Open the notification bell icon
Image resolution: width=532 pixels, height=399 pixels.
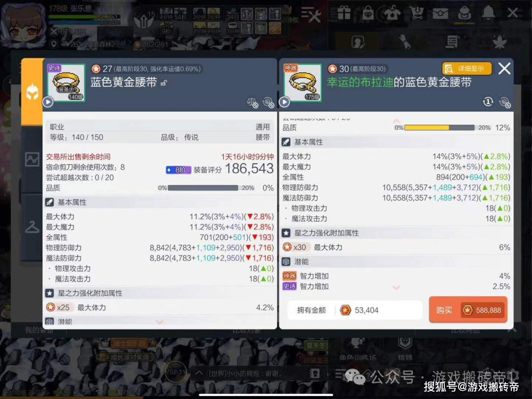click(489, 13)
